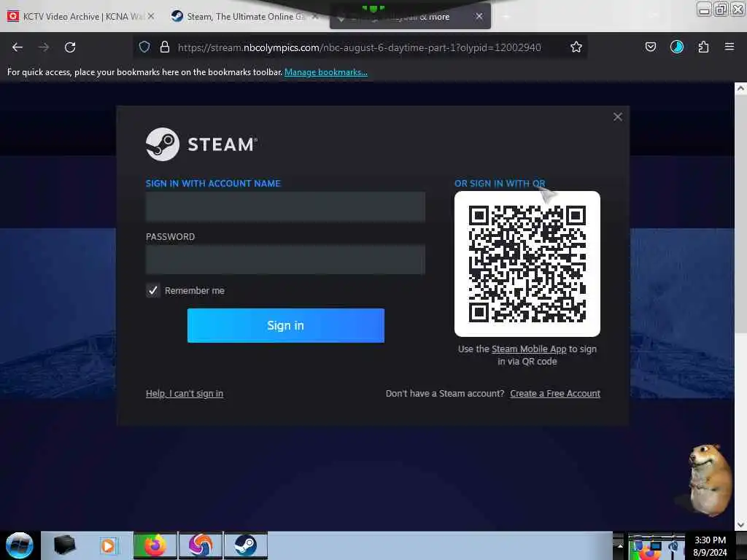Open the media player taskbar icon

pyautogui.click(x=108, y=545)
